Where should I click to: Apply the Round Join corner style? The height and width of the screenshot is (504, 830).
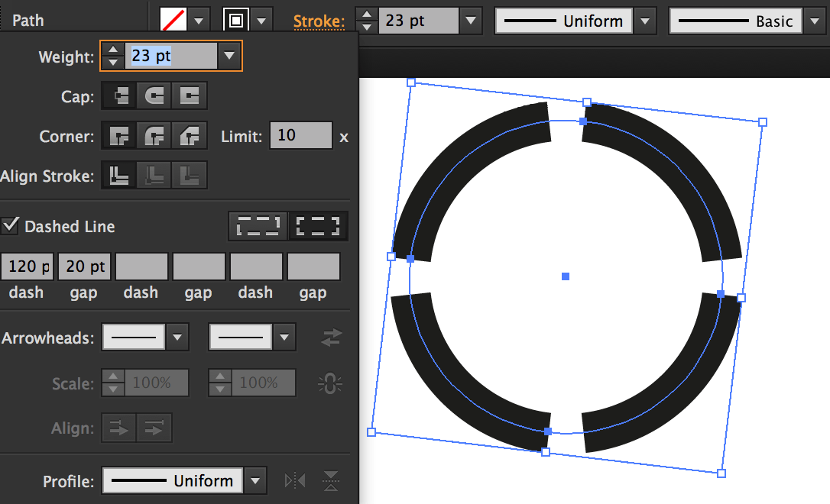tap(154, 136)
